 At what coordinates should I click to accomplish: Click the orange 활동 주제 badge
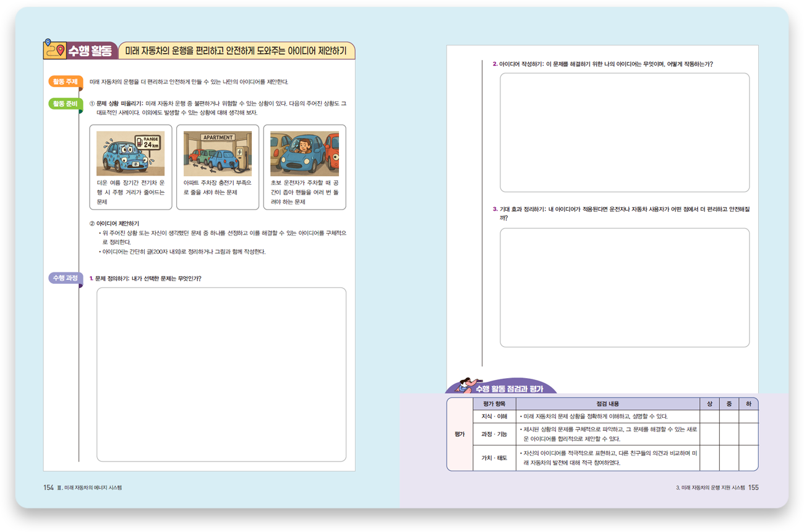coord(65,82)
